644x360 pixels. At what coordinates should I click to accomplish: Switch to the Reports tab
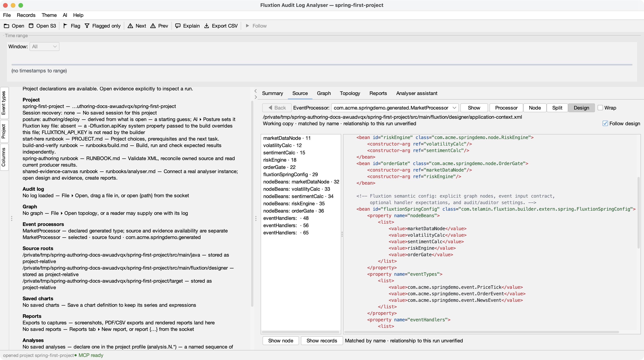(x=378, y=93)
